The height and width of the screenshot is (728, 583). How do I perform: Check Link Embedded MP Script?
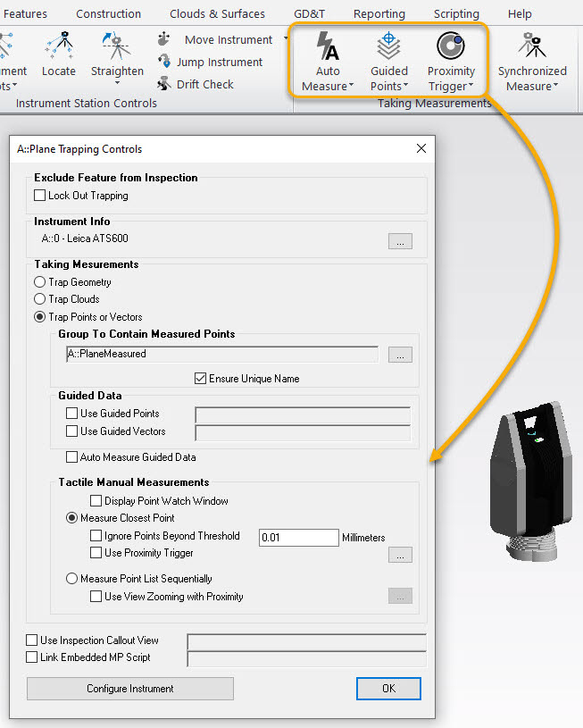coord(31,657)
